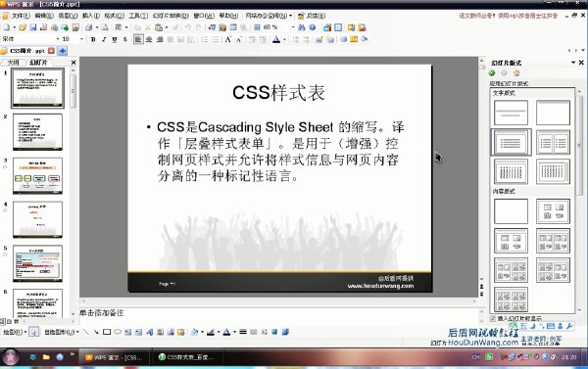The height and width of the screenshot is (369, 588).
Task: Choose the blank content layout thumbnail
Action: click(x=511, y=211)
